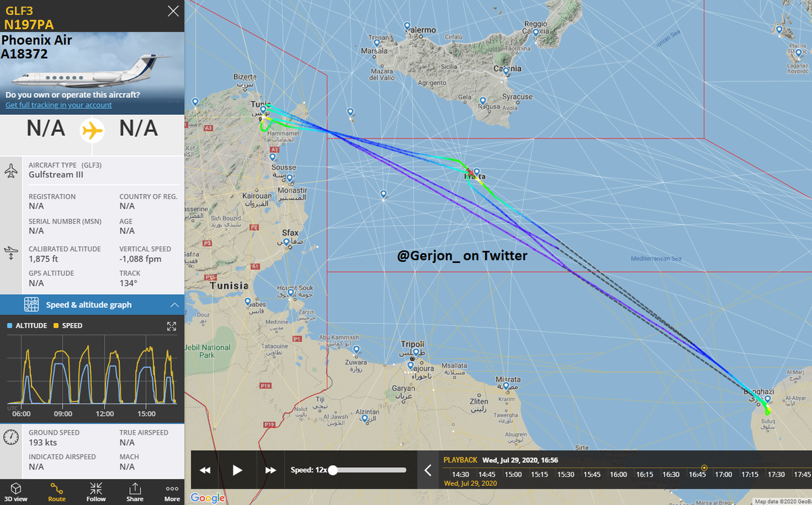Click the Zuwara airport pin

click(x=356, y=350)
